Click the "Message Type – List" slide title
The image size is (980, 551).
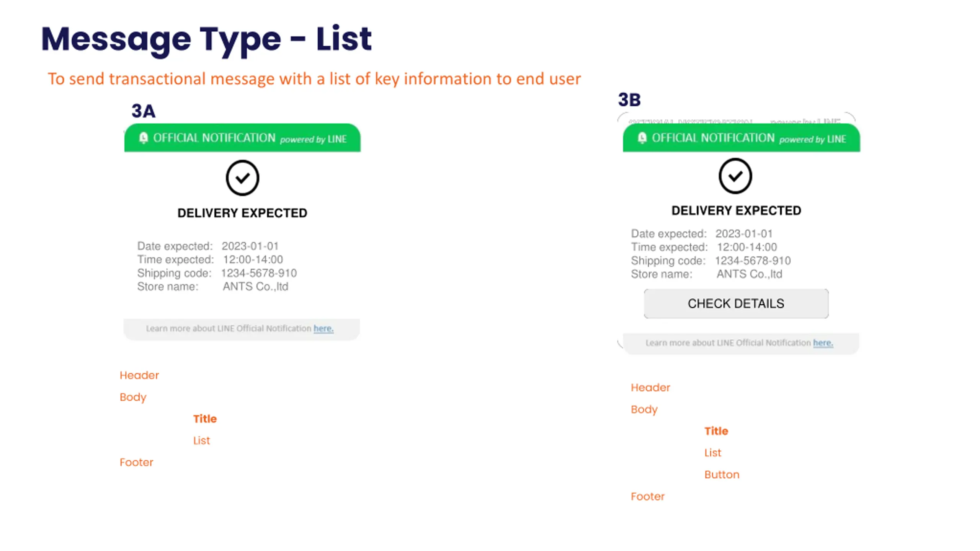coord(206,39)
